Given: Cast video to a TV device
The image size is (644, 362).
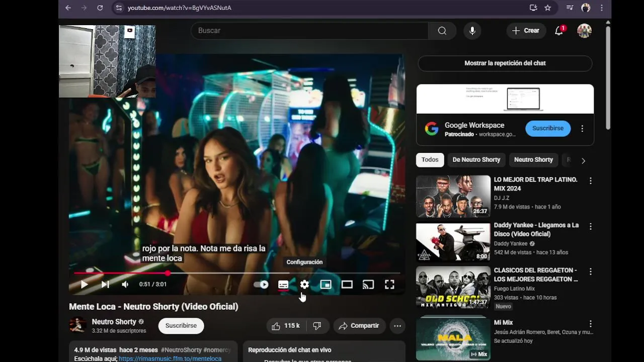Looking at the screenshot, I should pos(368,285).
